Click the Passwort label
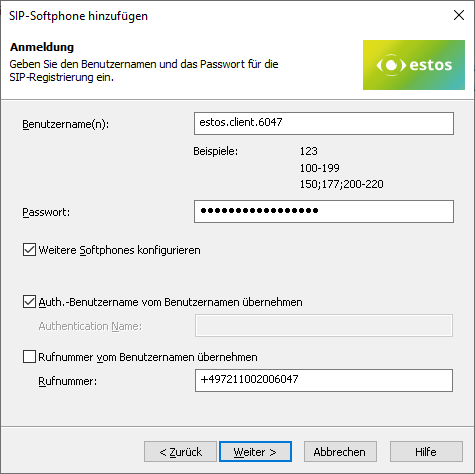 (46, 212)
